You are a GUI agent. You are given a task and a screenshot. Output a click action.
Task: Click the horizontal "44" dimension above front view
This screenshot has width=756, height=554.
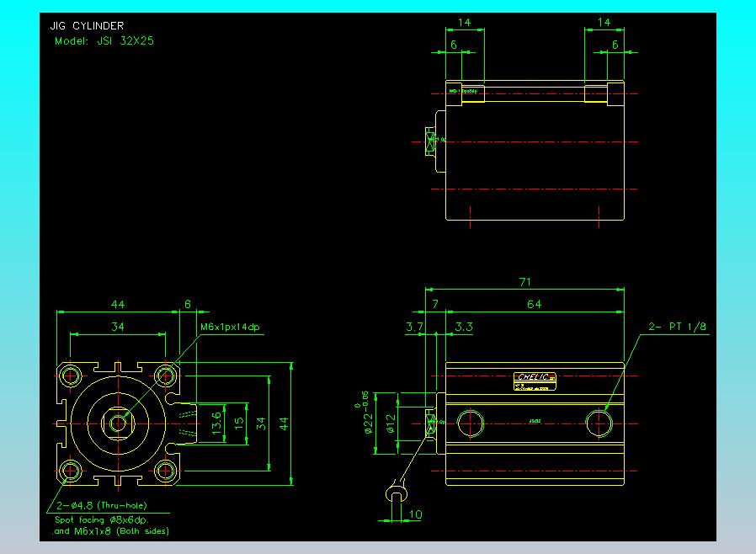pyautogui.click(x=118, y=304)
